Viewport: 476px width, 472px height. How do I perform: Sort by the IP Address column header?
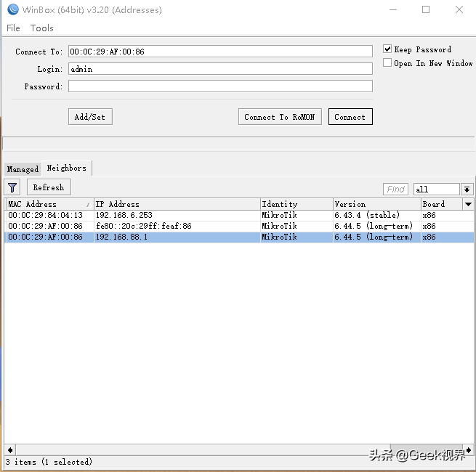(177, 204)
